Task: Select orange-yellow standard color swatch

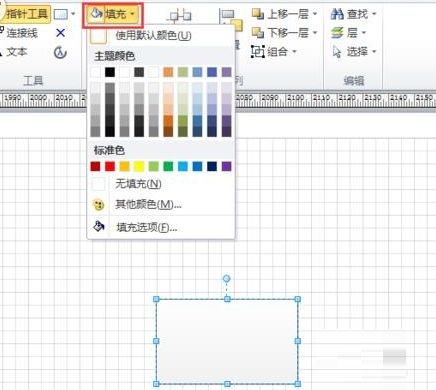Action: click(x=124, y=166)
